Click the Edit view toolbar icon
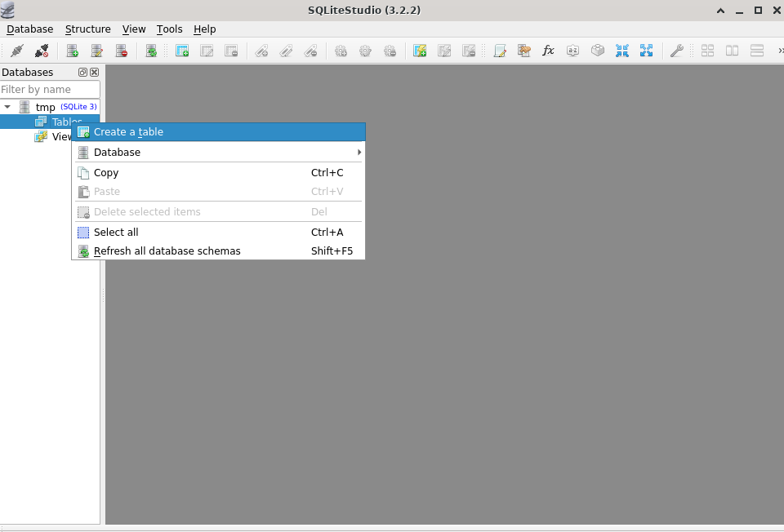 pyautogui.click(x=444, y=51)
